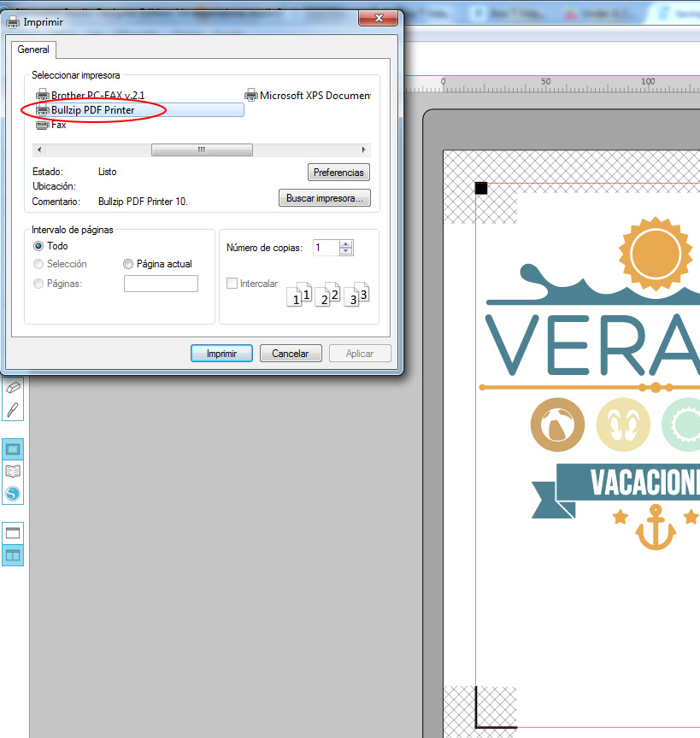
Task: Click the anchor graphic in the design
Action: pyautogui.click(x=656, y=527)
